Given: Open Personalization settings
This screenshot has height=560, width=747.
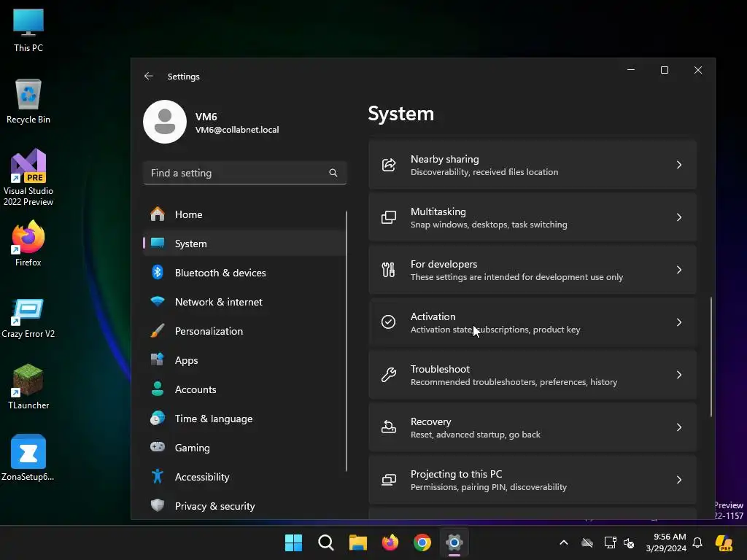Looking at the screenshot, I should 244,331.
